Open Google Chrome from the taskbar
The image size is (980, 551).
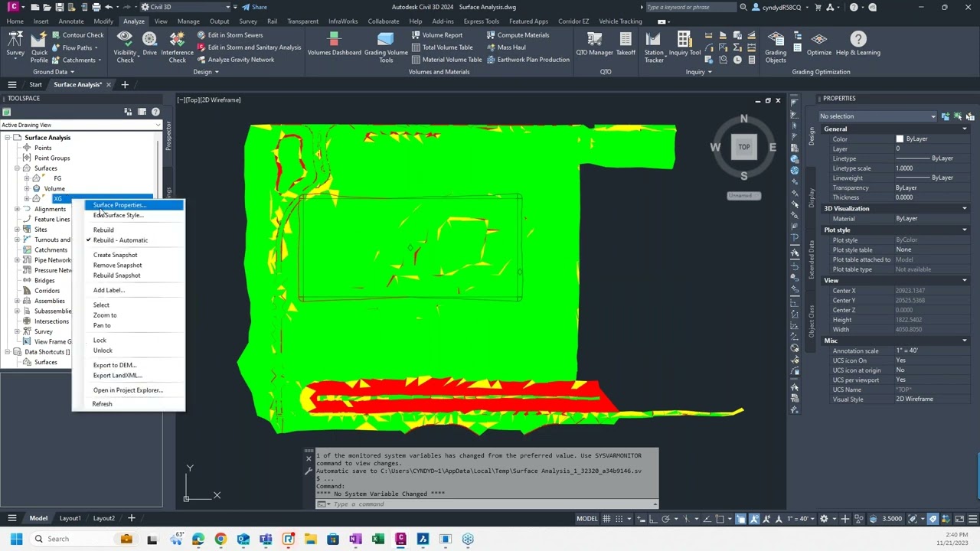point(220,539)
